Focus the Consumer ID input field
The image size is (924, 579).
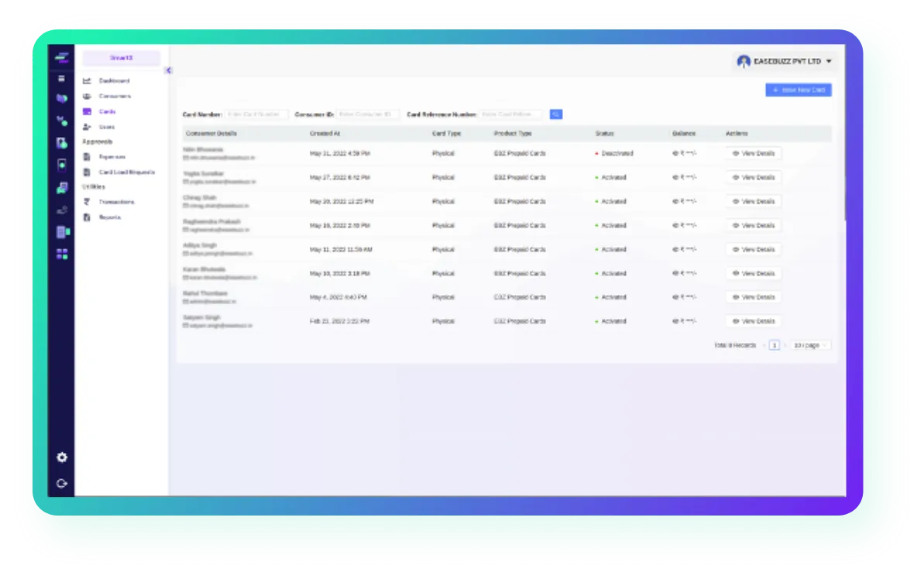click(368, 115)
